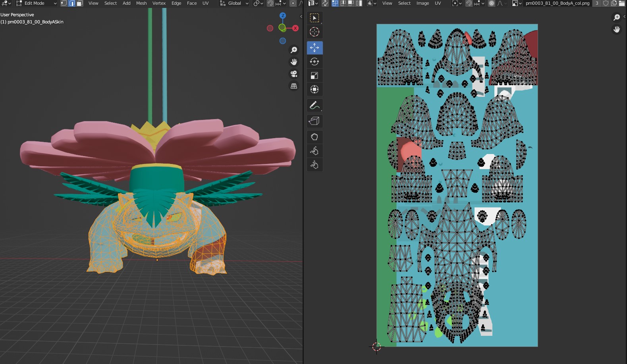This screenshot has width=627, height=364.
Task: Toggle camera view in 3D viewport
Action: tap(294, 74)
